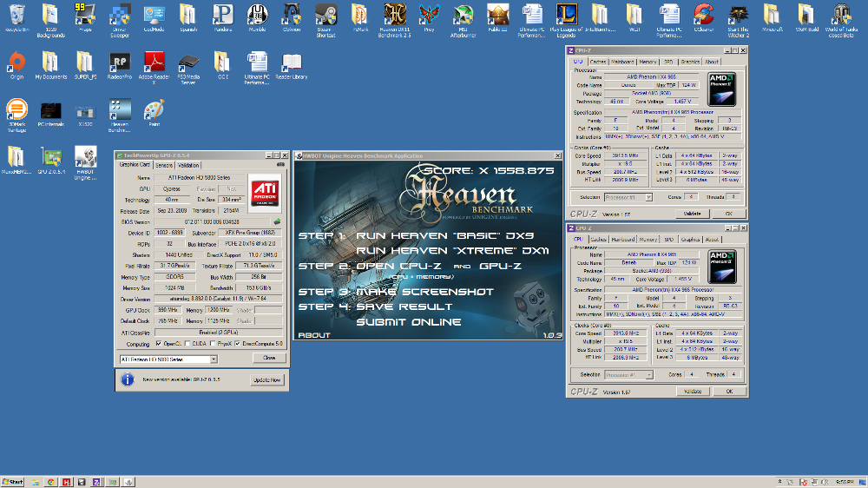Click Validate in the upper CPU-Z window
The height and width of the screenshot is (488, 868).
(692, 214)
